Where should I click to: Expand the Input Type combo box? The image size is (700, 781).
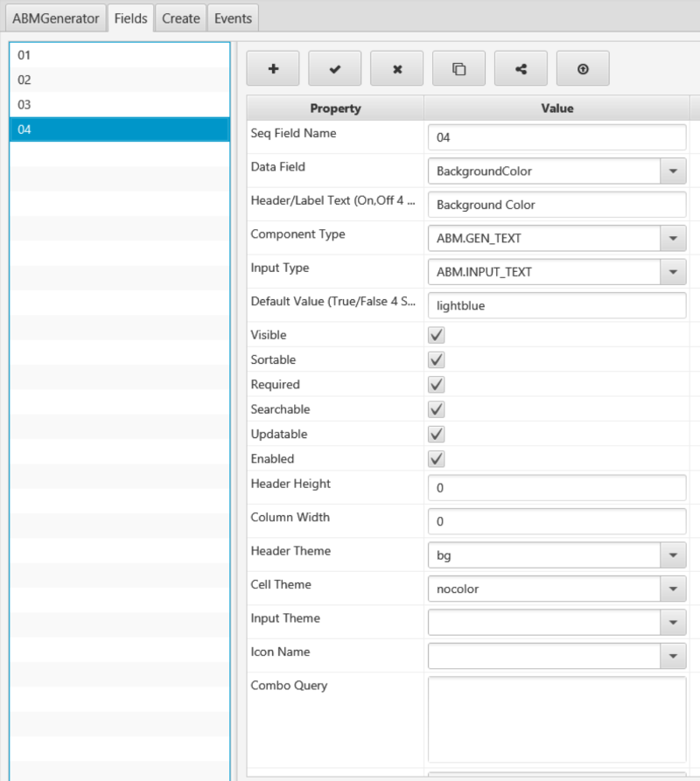pyautogui.click(x=673, y=272)
